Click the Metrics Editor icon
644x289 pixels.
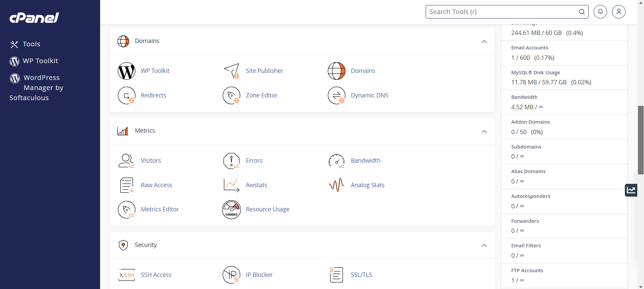coord(127,209)
